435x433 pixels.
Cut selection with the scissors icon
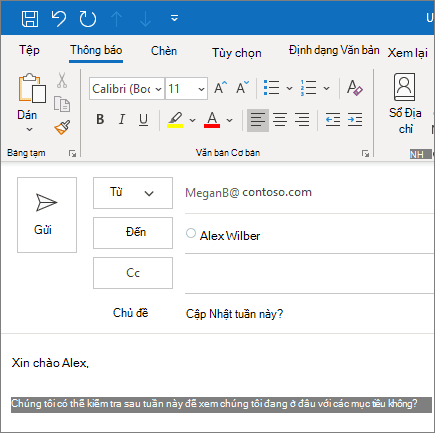coord(62,80)
